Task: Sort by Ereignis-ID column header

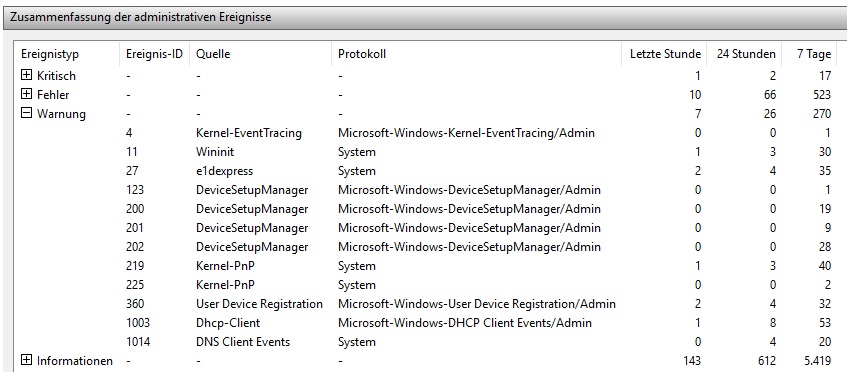Action: pos(154,54)
